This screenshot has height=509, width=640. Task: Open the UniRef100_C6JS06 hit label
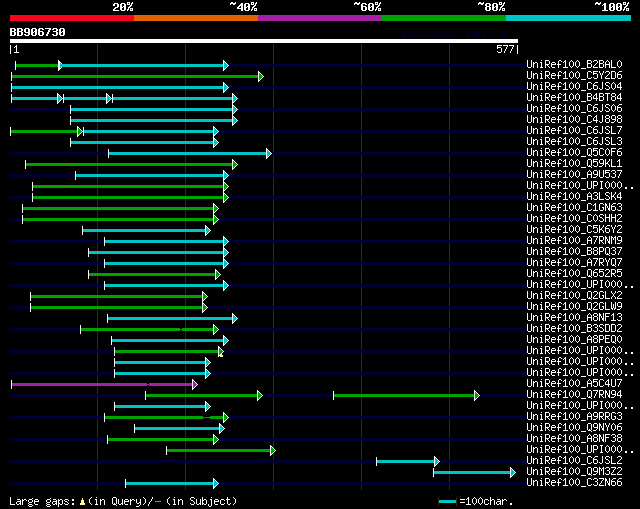[x=574, y=109]
